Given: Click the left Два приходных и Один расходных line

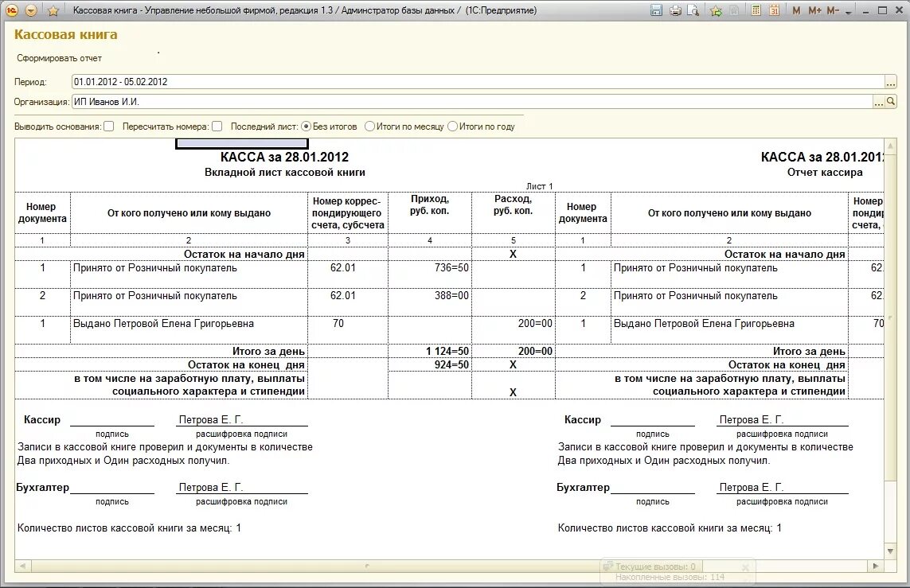Looking at the screenshot, I should coord(123,461).
